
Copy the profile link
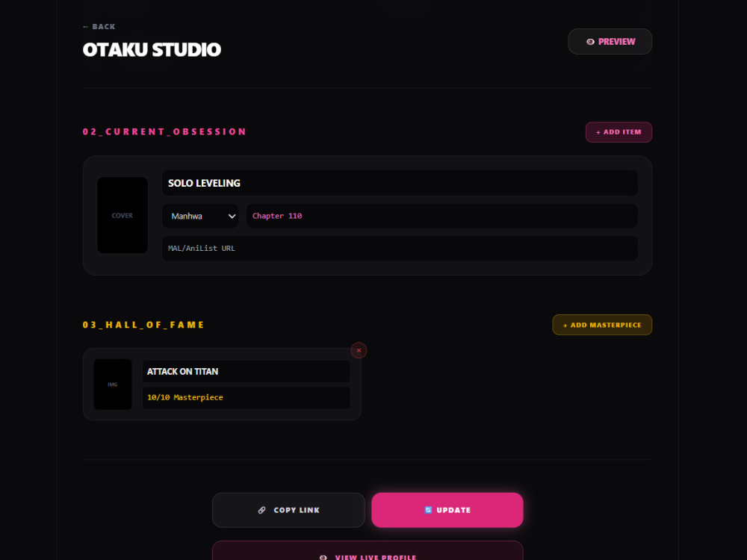[x=288, y=510]
